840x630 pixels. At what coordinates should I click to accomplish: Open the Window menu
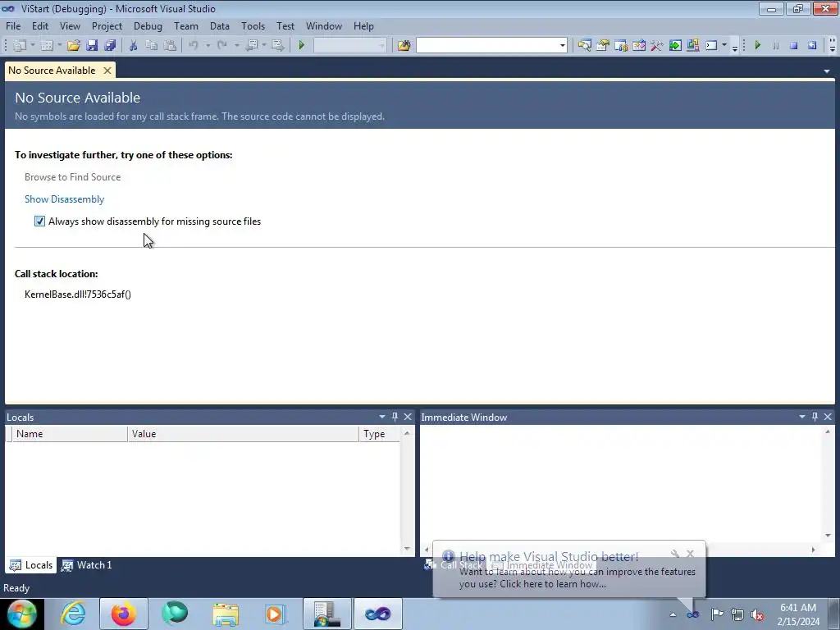(x=323, y=25)
